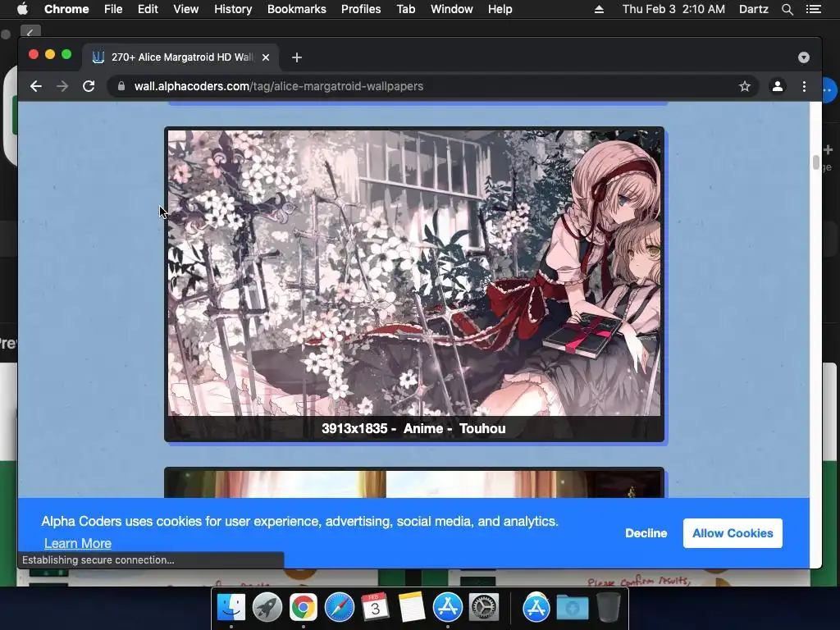The width and height of the screenshot is (840, 630).
Task: Open a new tab with plus
Action: (297, 57)
